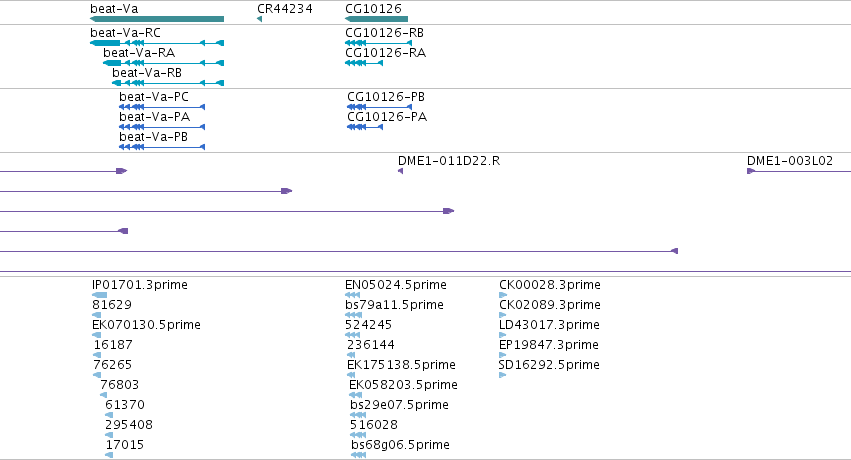Click the CG10126-RA transcript label

click(x=385, y=53)
